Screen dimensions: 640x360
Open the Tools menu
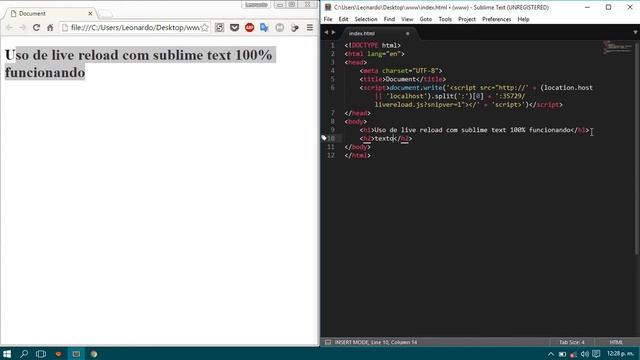445,19
